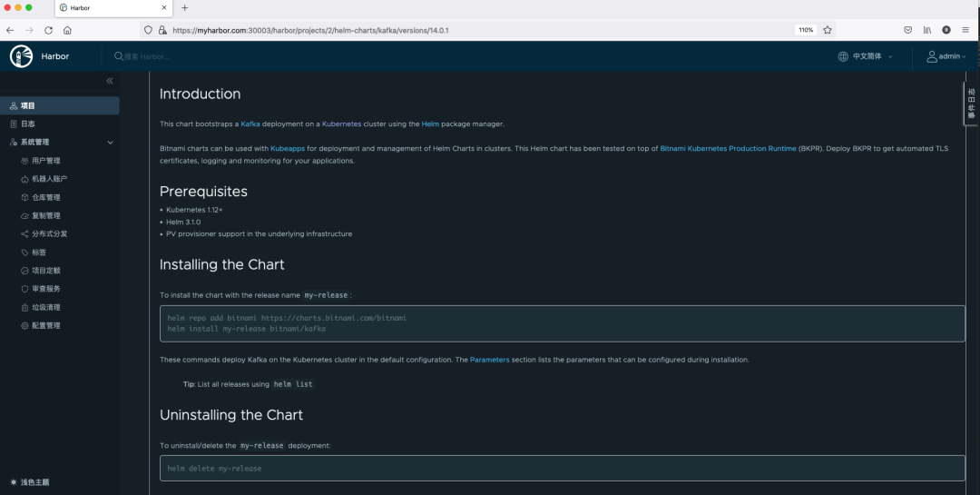This screenshot has height=495, width=980.
Task: Click the helm repo add command text
Action: click(x=287, y=318)
